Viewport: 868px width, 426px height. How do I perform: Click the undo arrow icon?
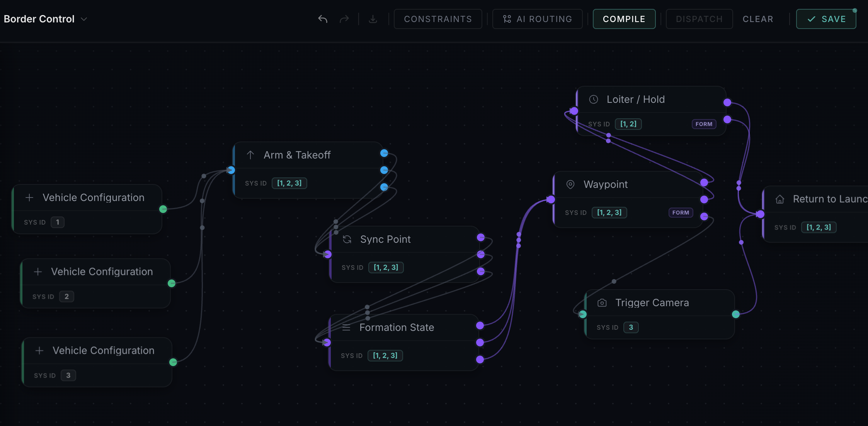[x=323, y=19]
